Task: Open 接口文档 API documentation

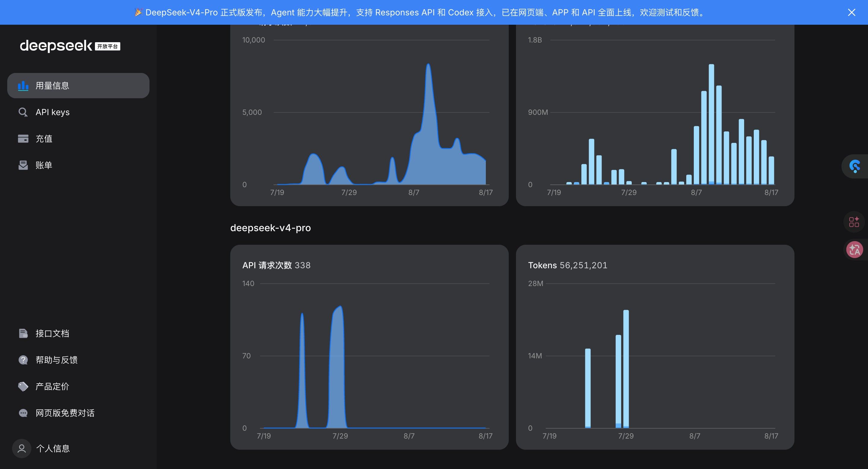Action: [78, 334]
